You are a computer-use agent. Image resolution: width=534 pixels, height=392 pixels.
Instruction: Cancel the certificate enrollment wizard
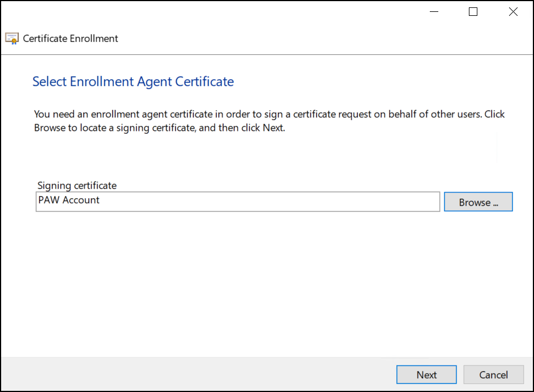pos(493,374)
